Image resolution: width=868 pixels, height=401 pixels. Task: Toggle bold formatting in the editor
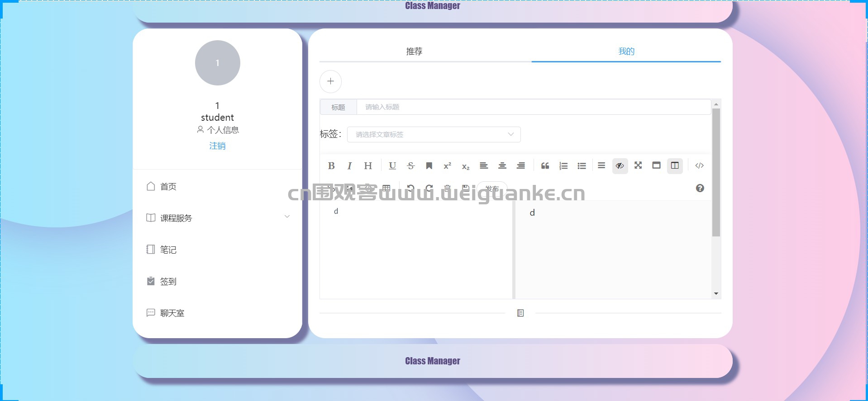(x=331, y=165)
